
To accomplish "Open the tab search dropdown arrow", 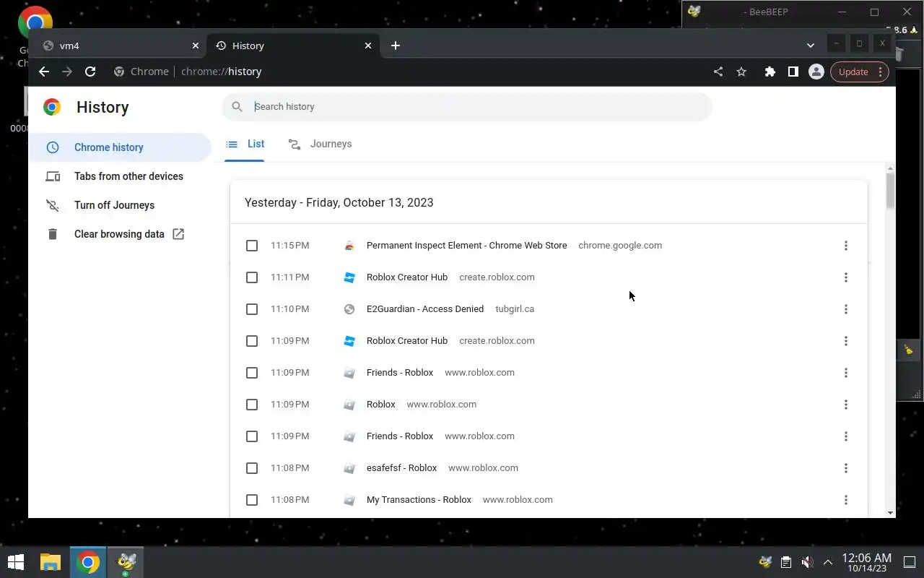I will [810, 45].
